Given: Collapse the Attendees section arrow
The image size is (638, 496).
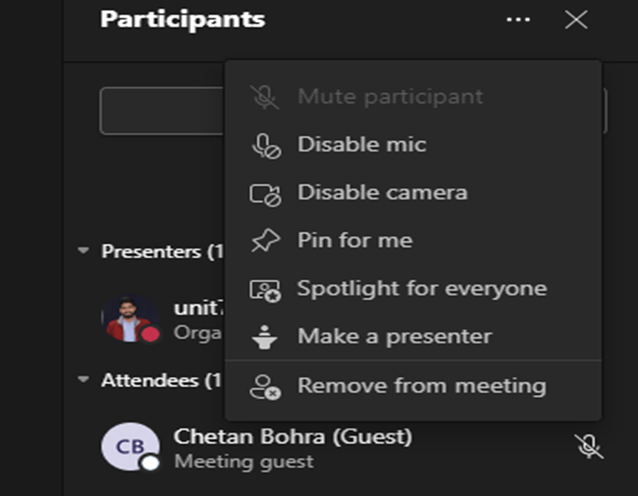Looking at the screenshot, I should [83, 379].
